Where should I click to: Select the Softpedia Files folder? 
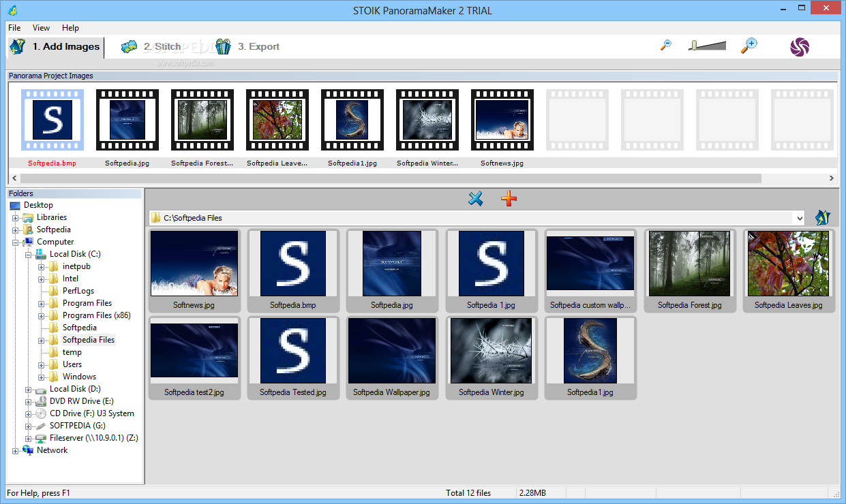pyautogui.click(x=89, y=340)
